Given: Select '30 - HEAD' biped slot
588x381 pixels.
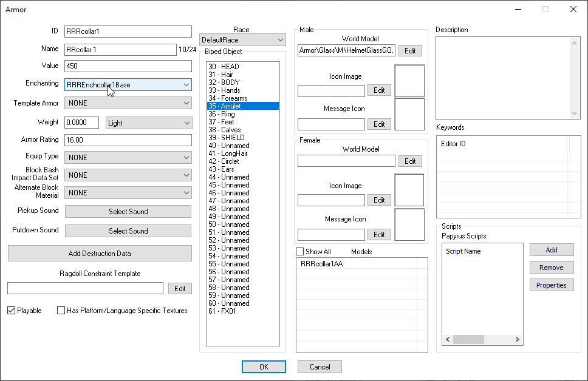Looking at the screenshot, I should coord(242,67).
